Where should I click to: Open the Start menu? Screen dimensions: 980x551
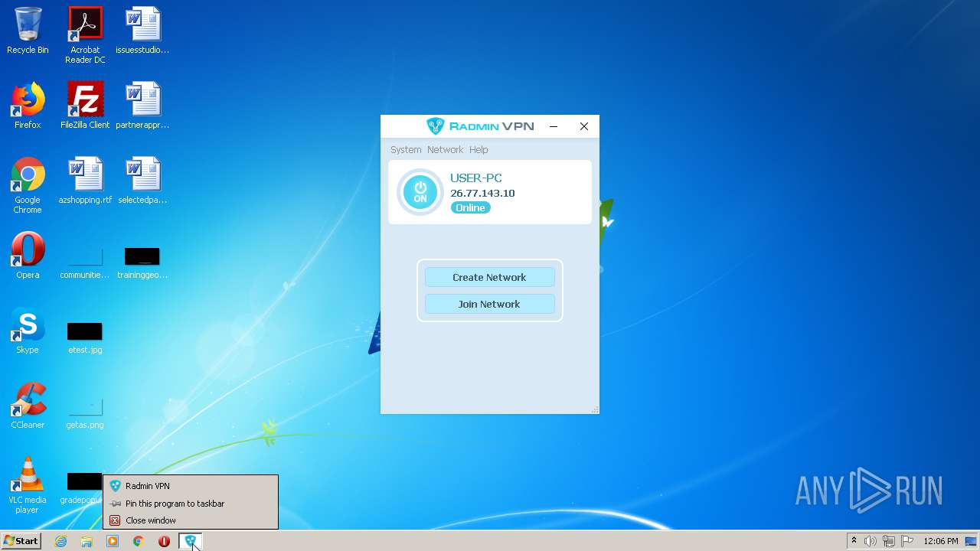21,541
